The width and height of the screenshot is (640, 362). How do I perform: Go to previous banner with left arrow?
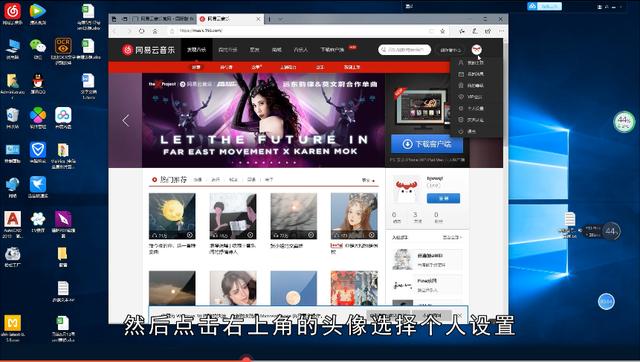pos(126,120)
